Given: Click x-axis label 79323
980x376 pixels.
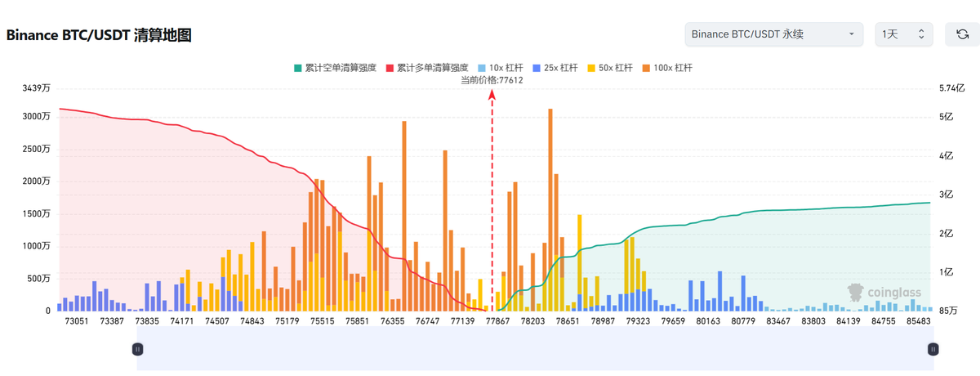Looking at the screenshot, I should pyautogui.click(x=638, y=322).
